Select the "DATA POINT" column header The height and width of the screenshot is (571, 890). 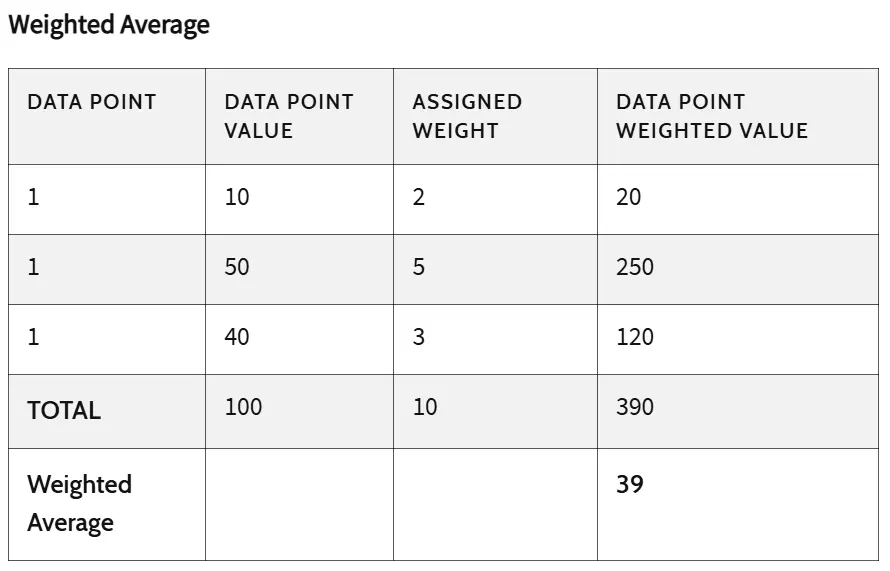92,102
